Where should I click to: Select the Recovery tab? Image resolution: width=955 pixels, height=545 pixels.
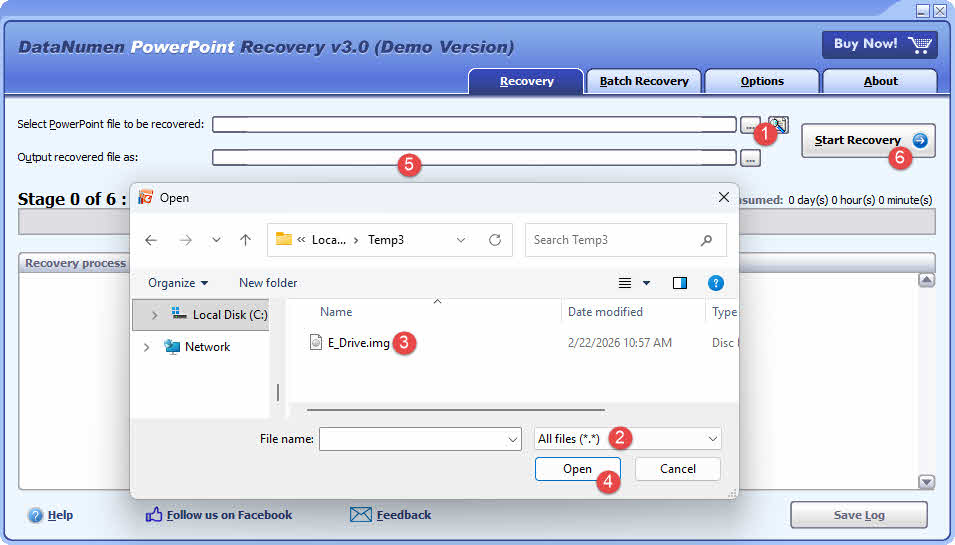point(526,82)
